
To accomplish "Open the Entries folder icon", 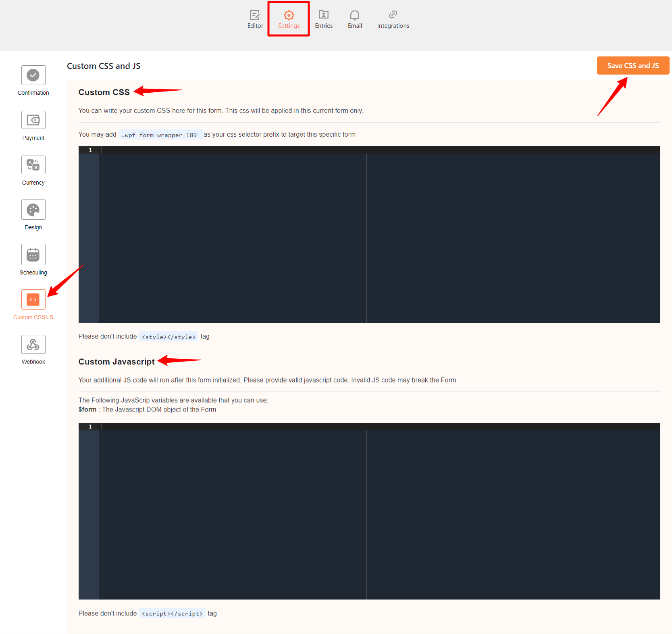I will point(324,15).
